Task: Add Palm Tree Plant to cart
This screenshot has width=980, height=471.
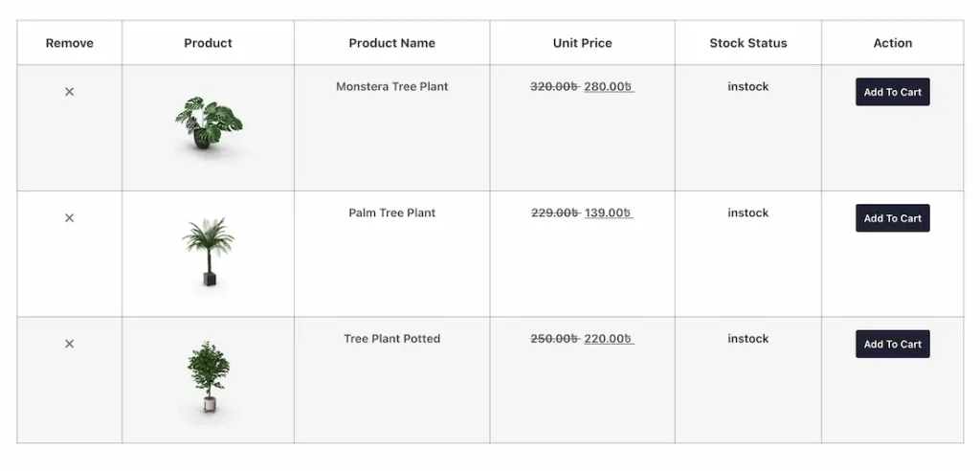Action: [x=893, y=218]
